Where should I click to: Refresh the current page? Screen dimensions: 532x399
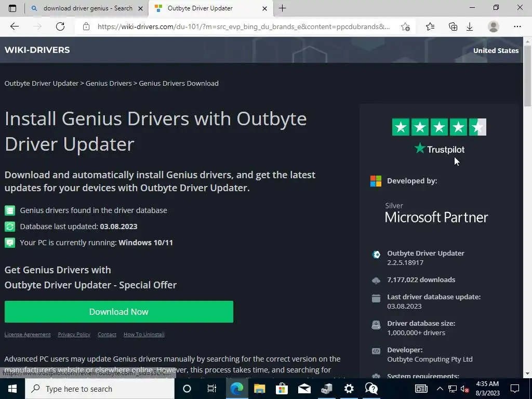60,26
